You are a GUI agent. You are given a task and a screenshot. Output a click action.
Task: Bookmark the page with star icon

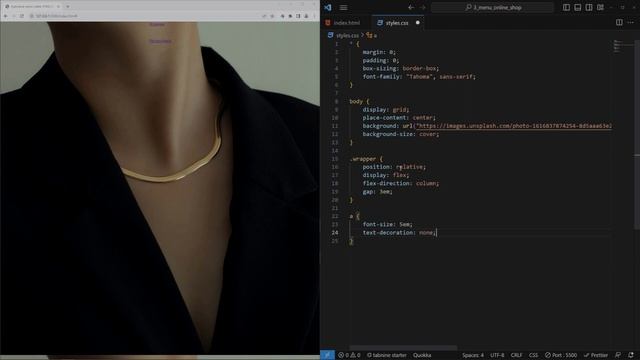pos(272,16)
